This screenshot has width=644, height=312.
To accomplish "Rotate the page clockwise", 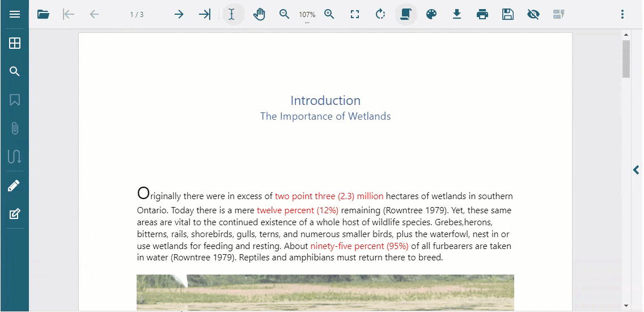I will (380, 14).
